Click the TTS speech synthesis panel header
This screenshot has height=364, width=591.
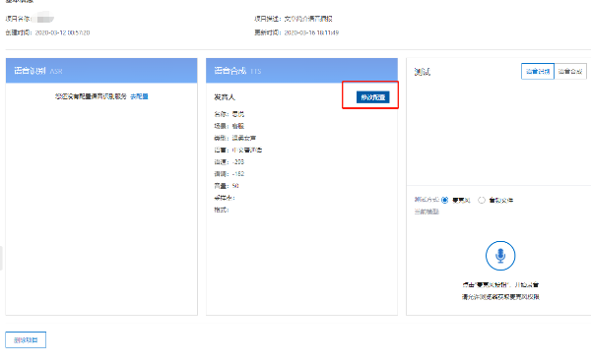click(301, 71)
